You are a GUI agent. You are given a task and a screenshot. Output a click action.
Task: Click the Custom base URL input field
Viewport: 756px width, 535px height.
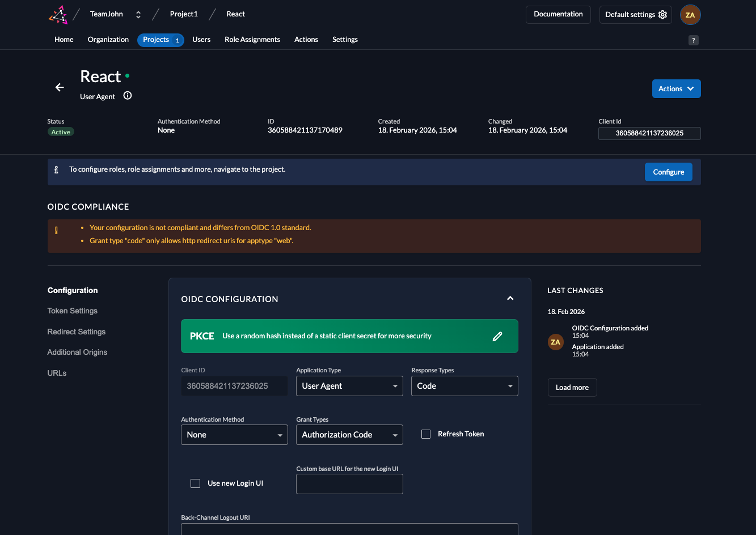coord(349,485)
